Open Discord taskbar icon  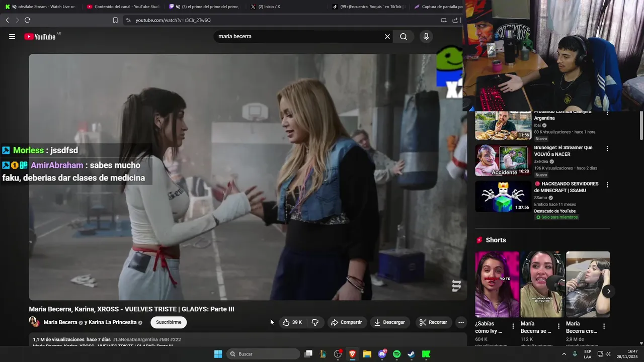pos(382,354)
